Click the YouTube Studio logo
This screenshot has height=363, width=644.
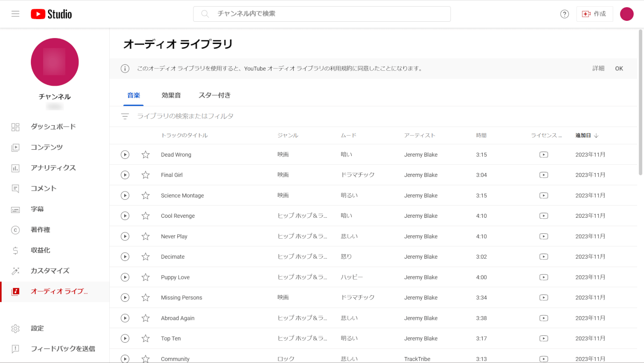coord(51,14)
